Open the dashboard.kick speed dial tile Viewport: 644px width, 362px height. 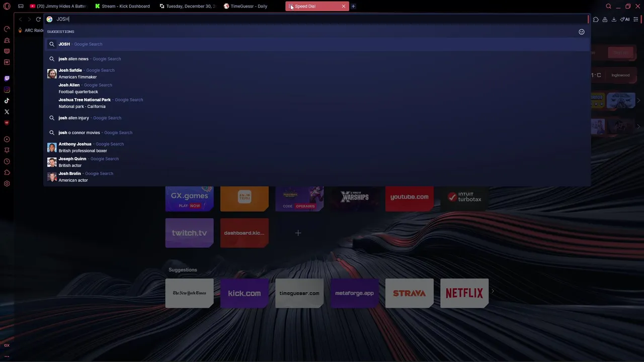pos(245,233)
